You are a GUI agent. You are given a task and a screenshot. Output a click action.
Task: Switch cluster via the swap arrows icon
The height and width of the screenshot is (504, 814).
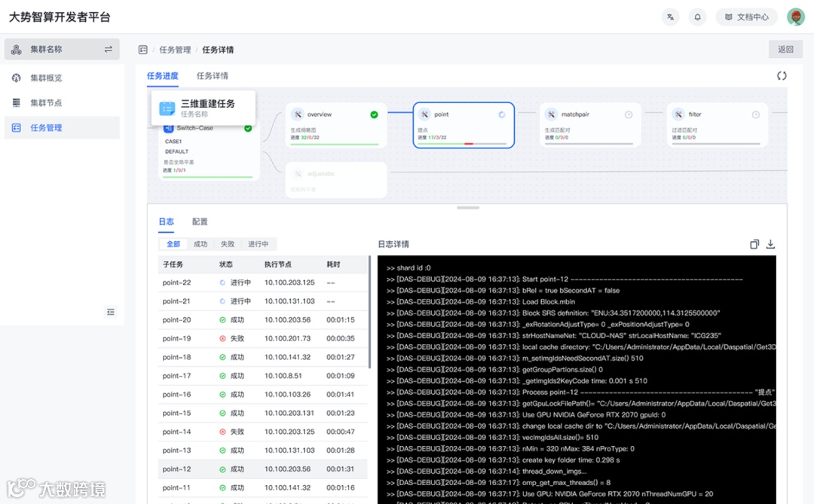tap(109, 49)
